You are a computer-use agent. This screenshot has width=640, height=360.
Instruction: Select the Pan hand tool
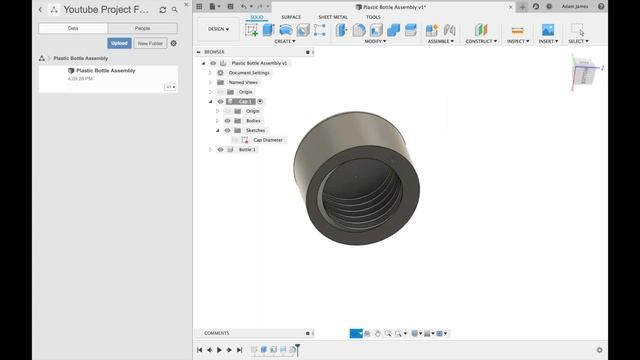(378, 333)
